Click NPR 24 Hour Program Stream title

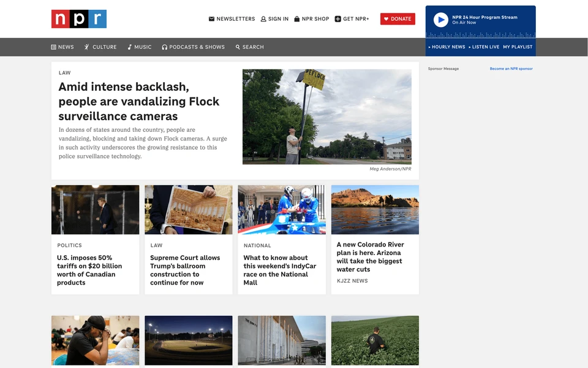(x=484, y=17)
